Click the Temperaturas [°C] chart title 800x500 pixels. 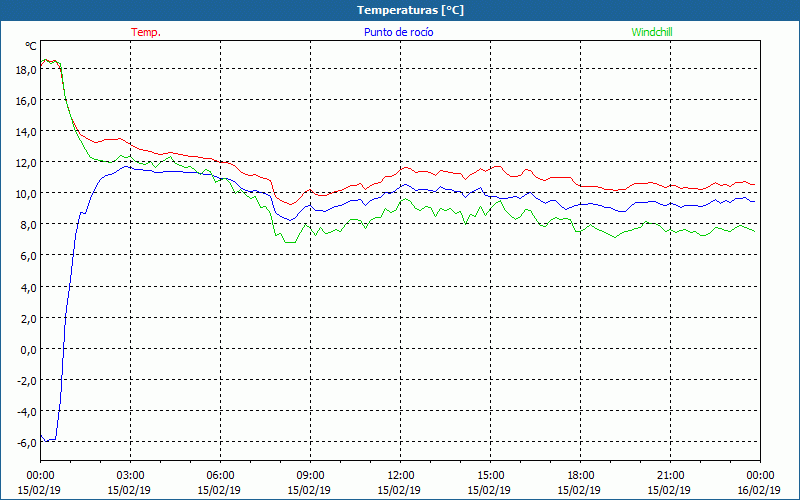(410, 10)
